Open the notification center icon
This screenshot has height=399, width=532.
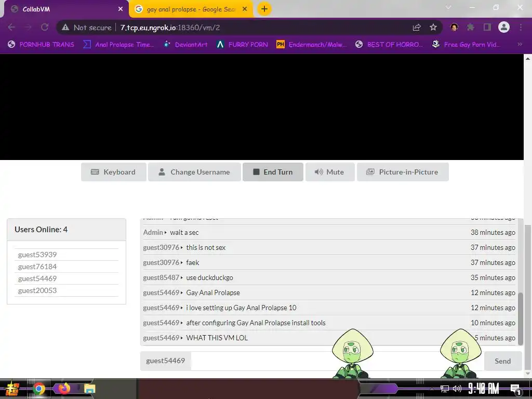[515, 390]
